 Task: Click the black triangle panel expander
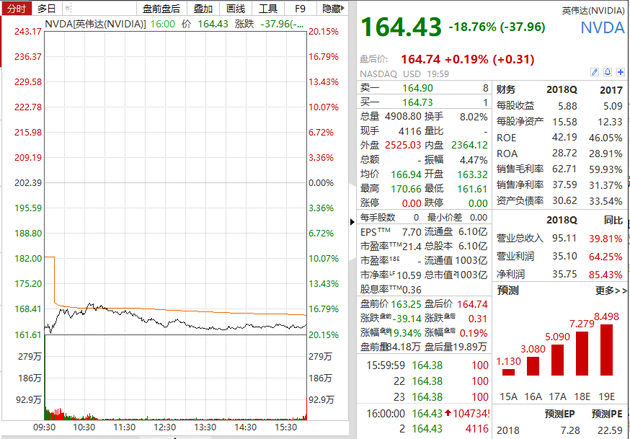pos(352,222)
